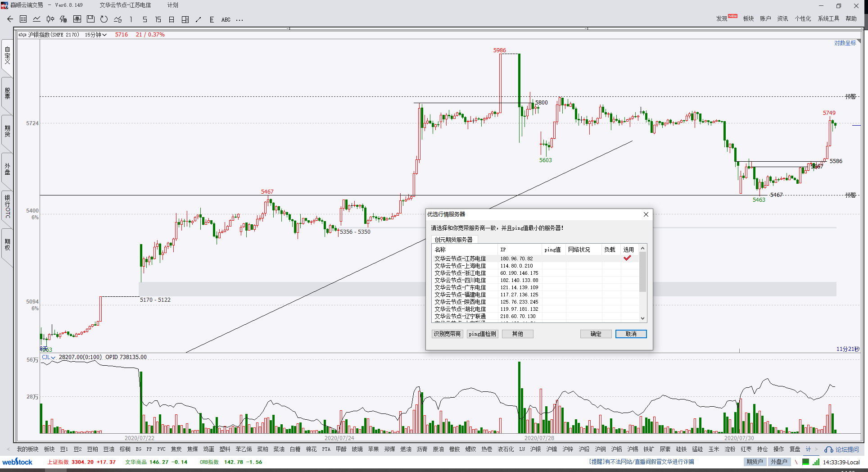Select the 创元期货服务器 tab
This screenshot has height=472, width=868.
(454, 240)
